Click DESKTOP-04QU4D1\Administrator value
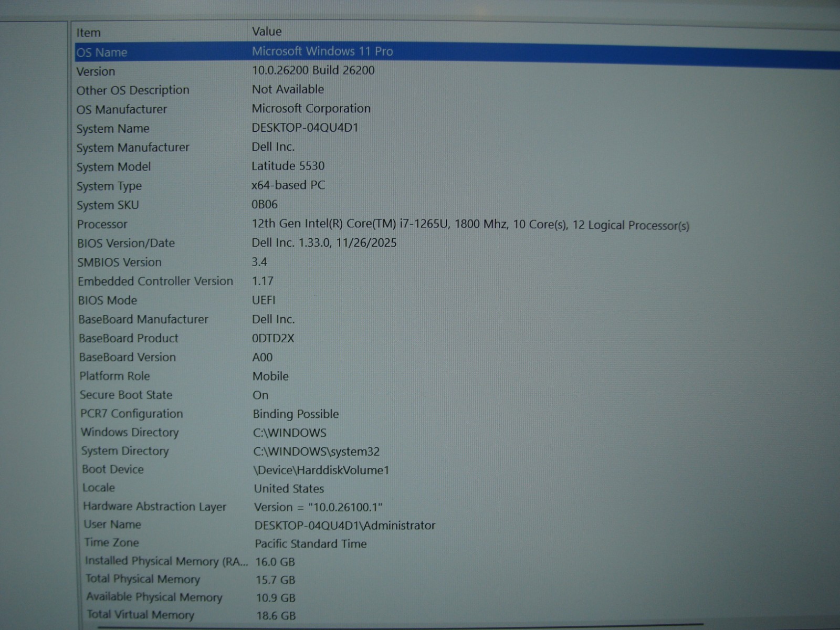 [x=345, y=526]
